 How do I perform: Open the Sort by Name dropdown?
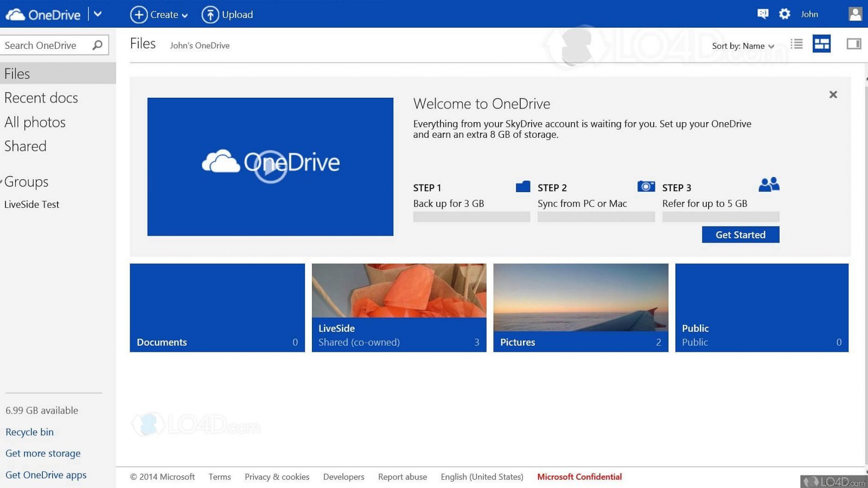point(743,46)
